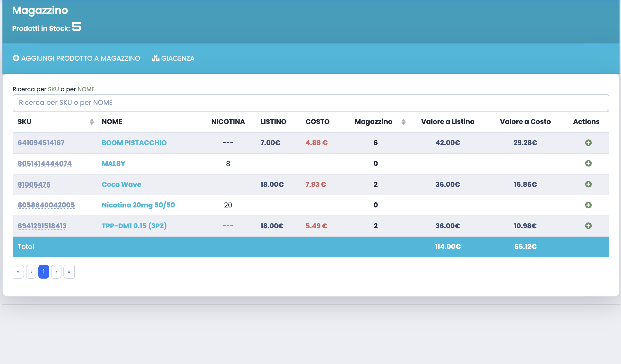The image size is (621, 364).
Task: Click the LISTINO column header
Action: click(x=273, y=122)
